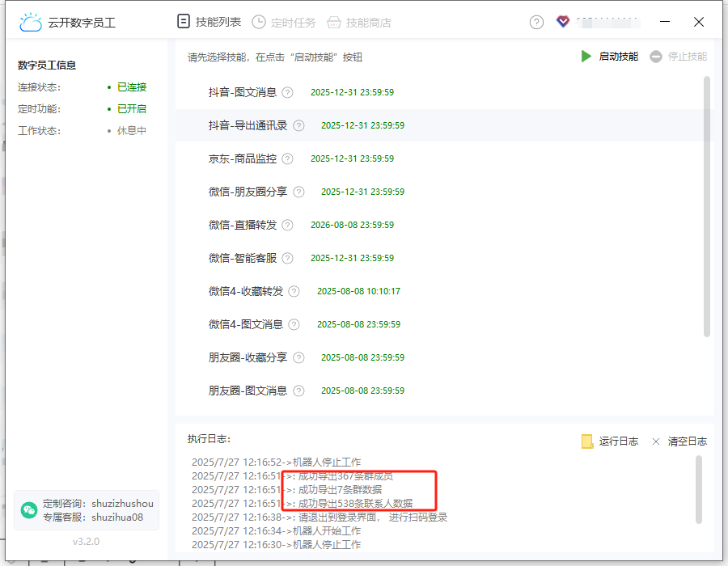Select the 微信-智能客服 skill
This screenshot has width=728, height=566.
[x=243, y=258]
